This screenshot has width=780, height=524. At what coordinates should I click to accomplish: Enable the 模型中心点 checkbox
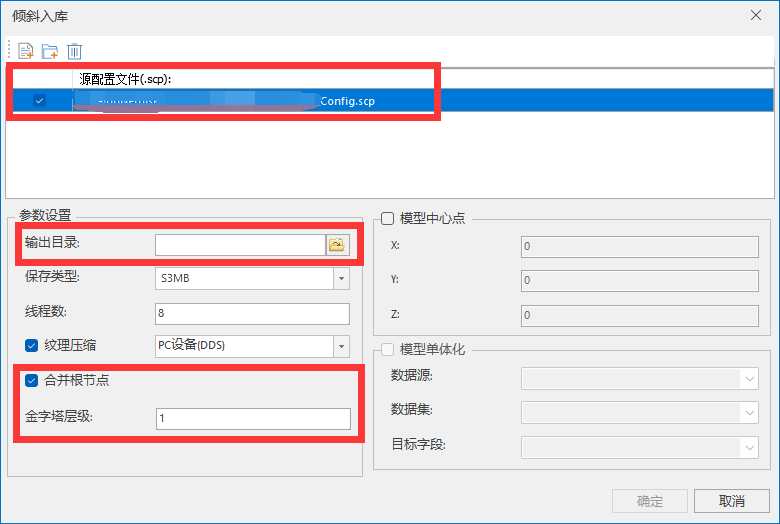(x=388, y=218)
